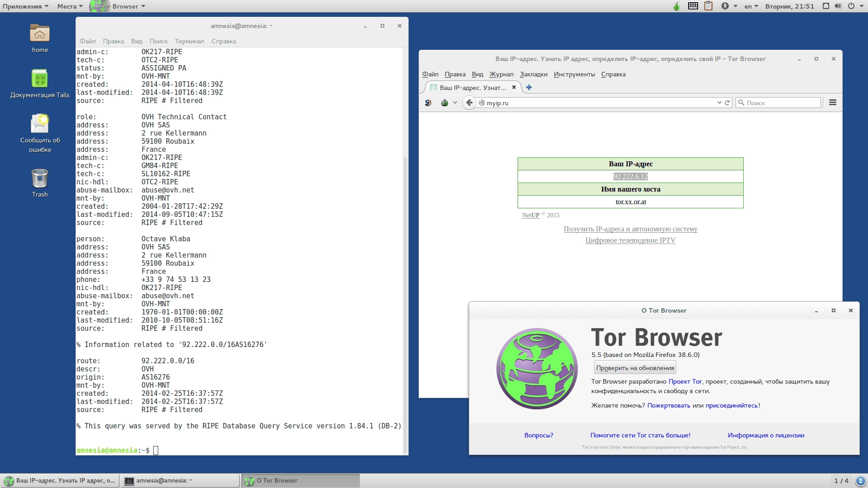
Task: Switch to О Tor Browser taskbar button
Action: coord(301,481)
